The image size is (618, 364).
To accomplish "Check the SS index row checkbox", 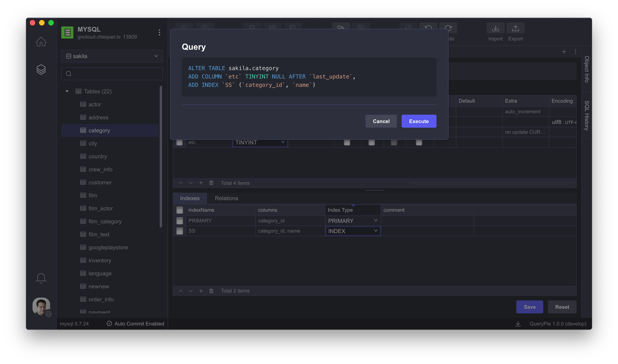I will 179,231.
